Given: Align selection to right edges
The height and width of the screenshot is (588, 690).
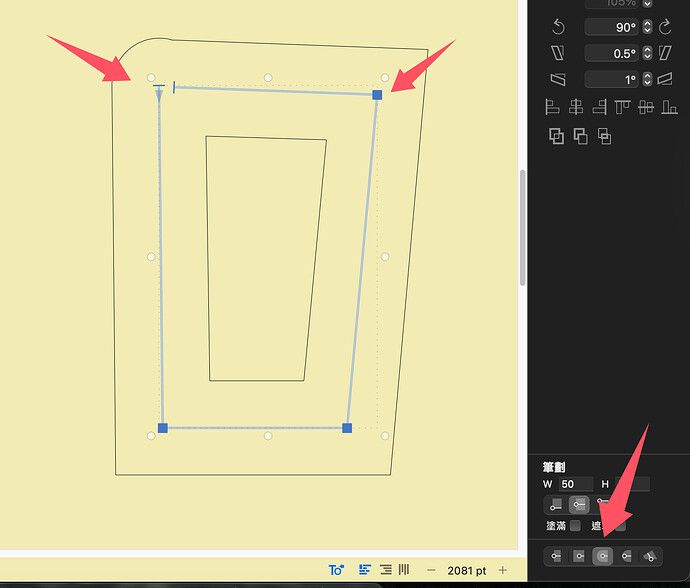Looking at the screenshot, I should [599, 107].
